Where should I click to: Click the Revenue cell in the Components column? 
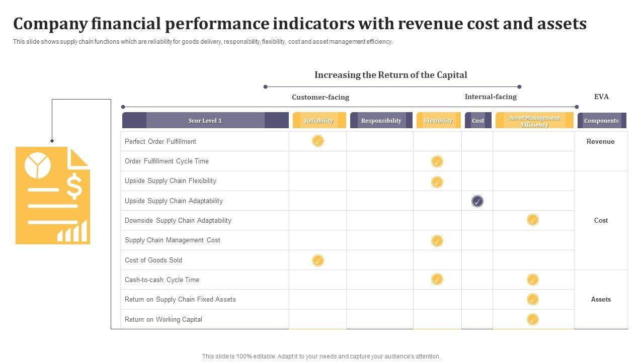pos(601,141)
